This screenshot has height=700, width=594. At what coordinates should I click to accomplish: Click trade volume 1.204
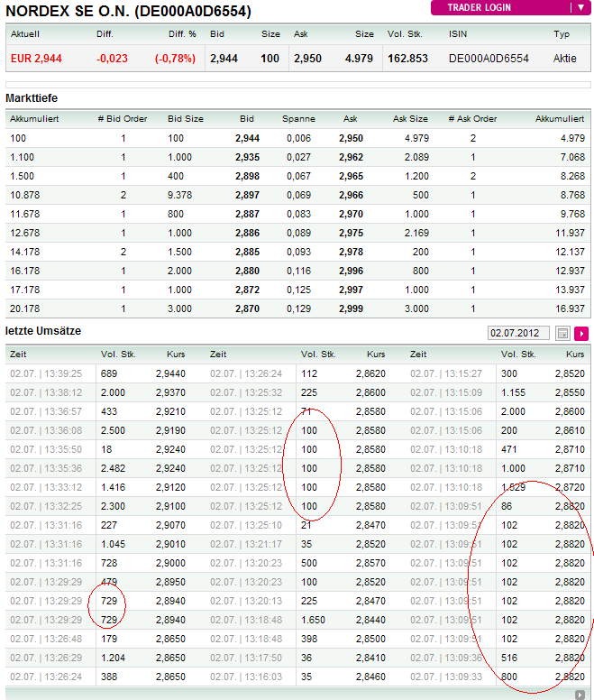click(113, 658)
